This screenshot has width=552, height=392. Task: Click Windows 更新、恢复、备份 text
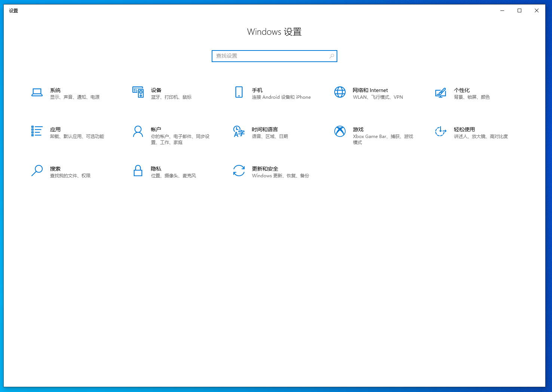click(x=280, y=176)
